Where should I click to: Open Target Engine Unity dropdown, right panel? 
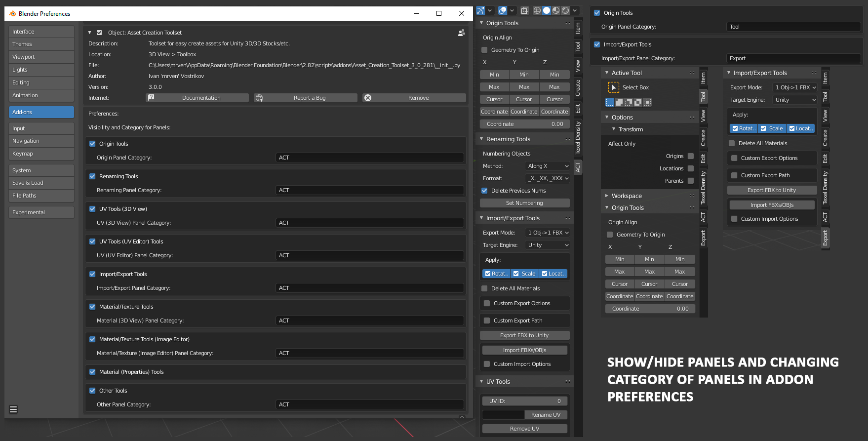(x=795, y=100)
